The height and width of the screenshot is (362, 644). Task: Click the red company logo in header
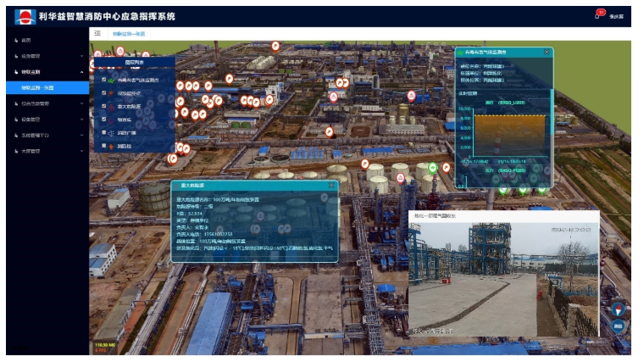[25, 17]
